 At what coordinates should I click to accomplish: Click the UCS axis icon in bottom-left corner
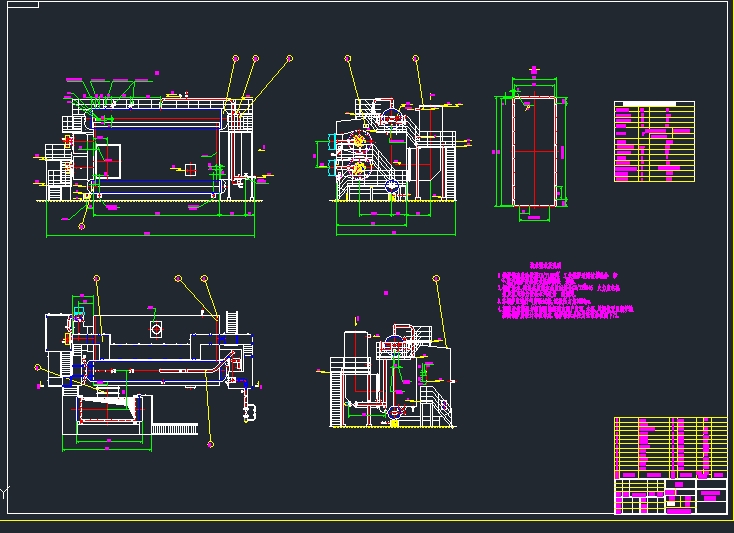(6, 493)
